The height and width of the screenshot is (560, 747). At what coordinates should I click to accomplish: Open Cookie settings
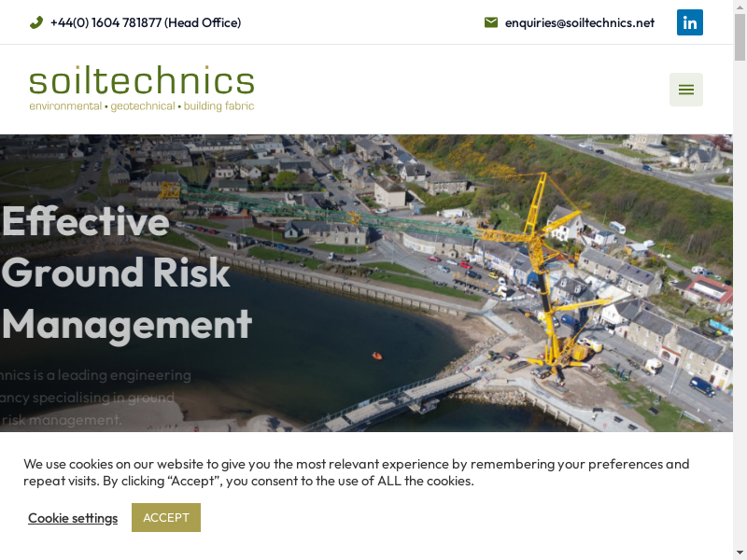point(73,518)
